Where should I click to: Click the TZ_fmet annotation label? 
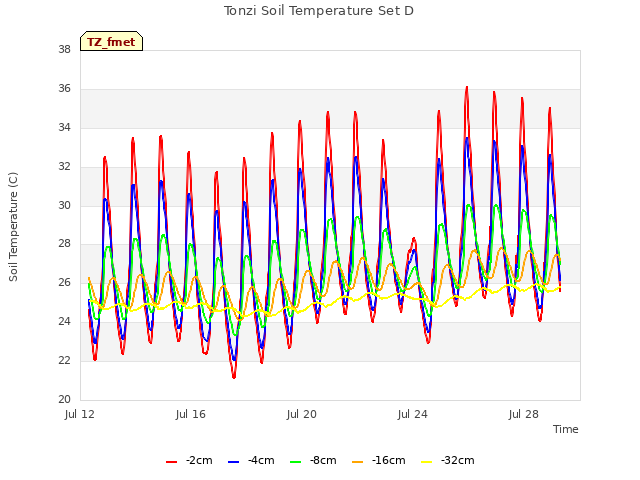(x=111, y=42)
